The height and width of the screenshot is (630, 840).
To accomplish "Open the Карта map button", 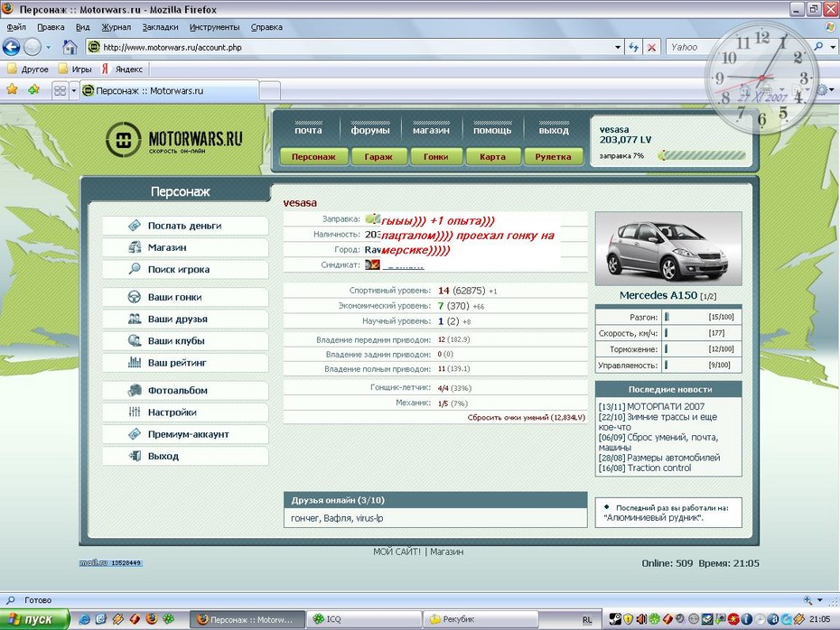I will [493, 157].
